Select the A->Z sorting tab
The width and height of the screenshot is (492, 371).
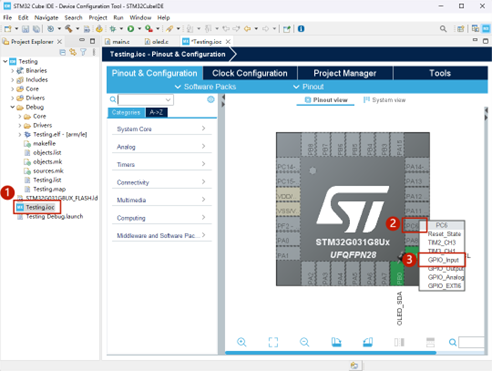coord(156,112)
